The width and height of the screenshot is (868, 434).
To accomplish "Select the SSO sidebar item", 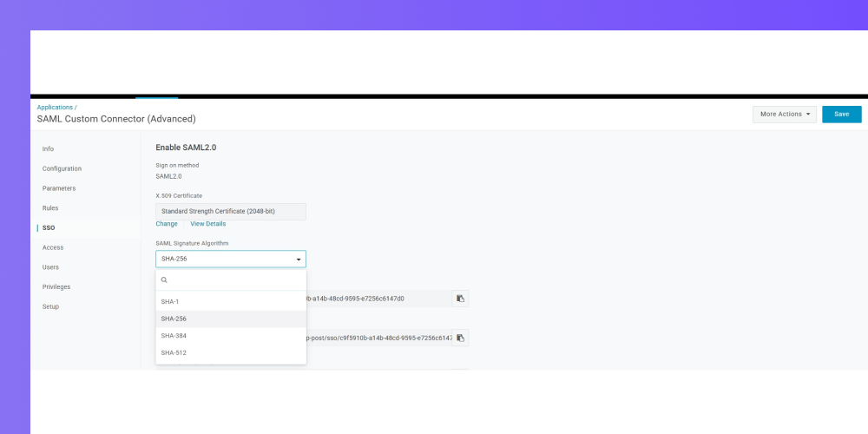I will (x=49, y=228).
